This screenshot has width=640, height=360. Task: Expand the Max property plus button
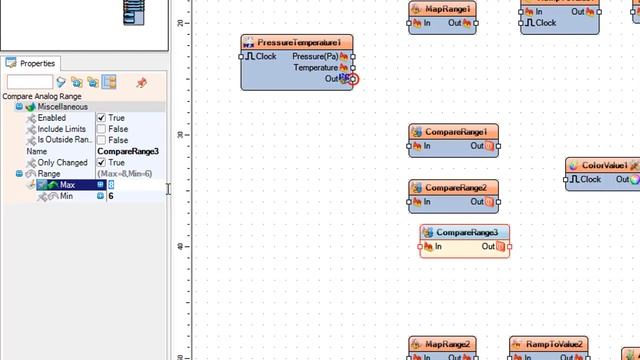click(100, 185)
